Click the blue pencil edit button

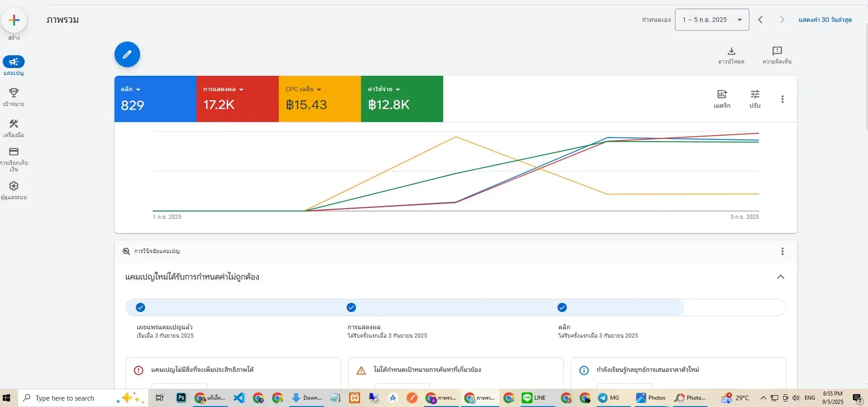point(127,54)
